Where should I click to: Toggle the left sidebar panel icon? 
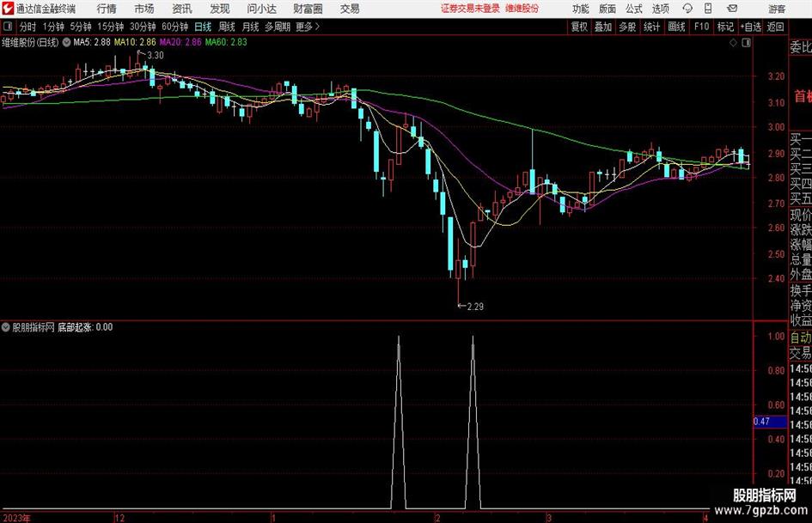(x=7, y=27)
